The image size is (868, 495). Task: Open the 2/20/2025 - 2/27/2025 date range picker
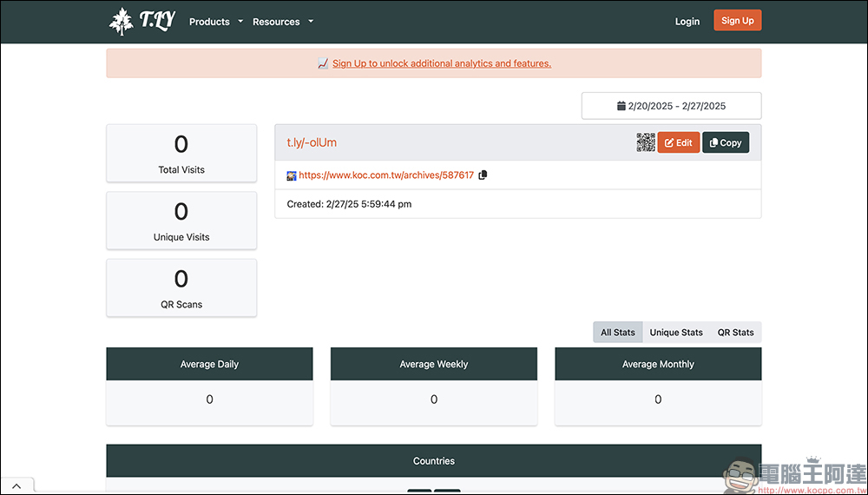tap(671, 106)
